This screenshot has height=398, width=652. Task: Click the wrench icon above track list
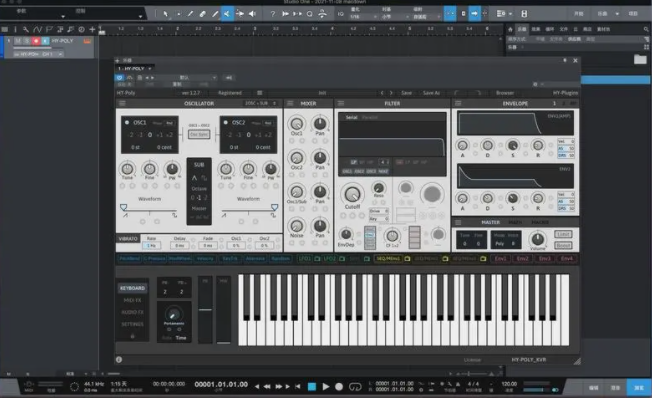26,30
